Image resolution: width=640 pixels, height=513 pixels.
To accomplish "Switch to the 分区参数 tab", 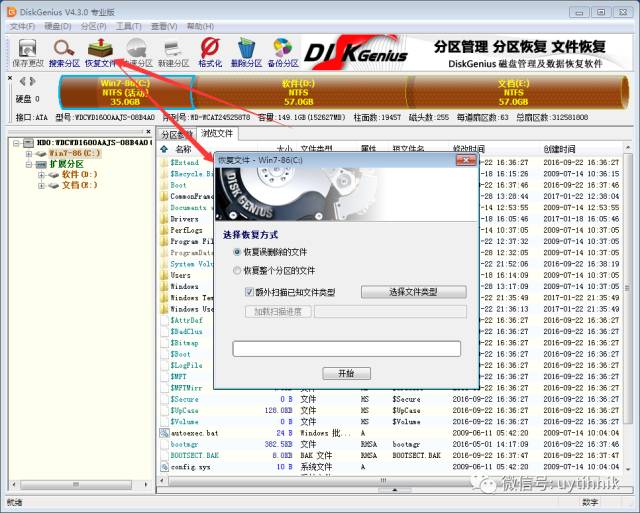I will pos(177,134).
